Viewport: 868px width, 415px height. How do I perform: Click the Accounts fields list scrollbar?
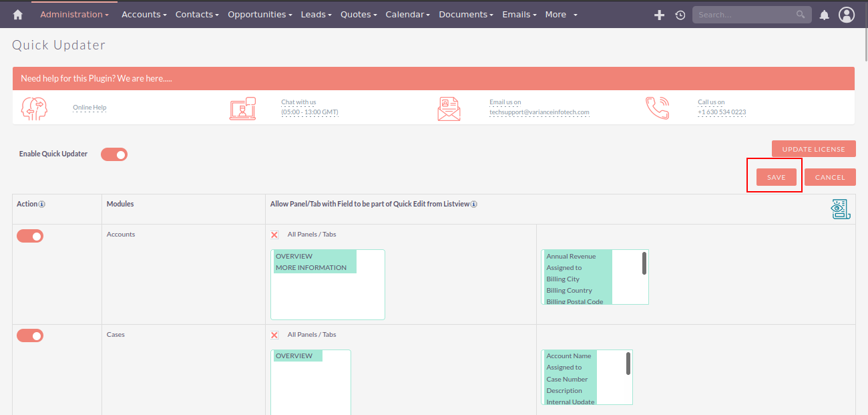(644, 263)
